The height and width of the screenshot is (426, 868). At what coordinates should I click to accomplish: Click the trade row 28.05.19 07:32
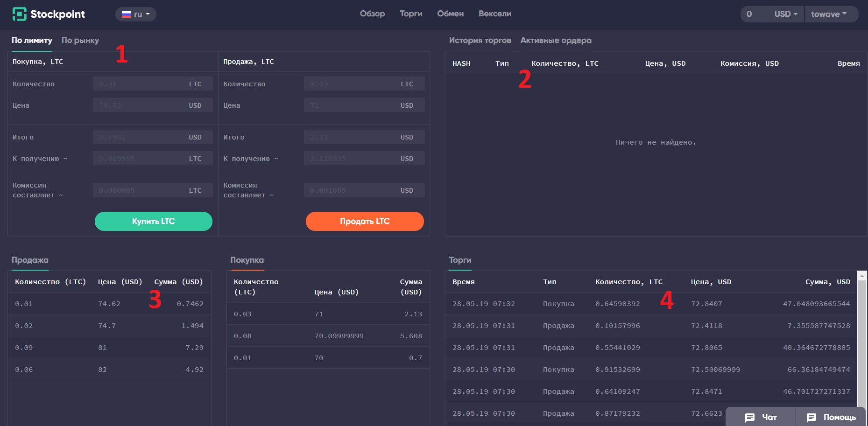651,304
